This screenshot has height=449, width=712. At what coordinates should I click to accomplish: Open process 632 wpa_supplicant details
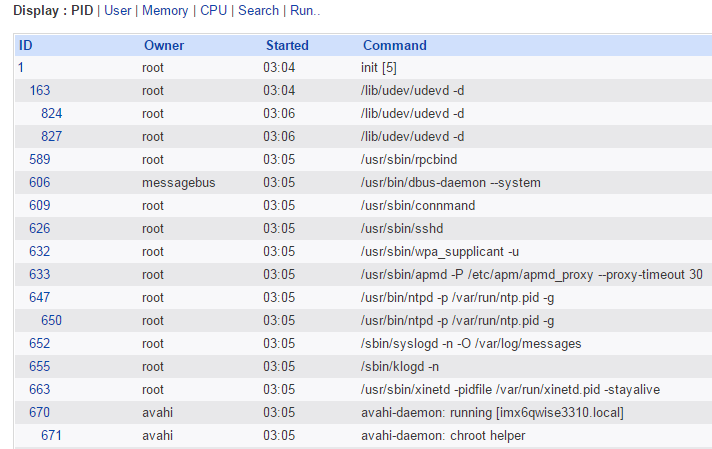40,251
